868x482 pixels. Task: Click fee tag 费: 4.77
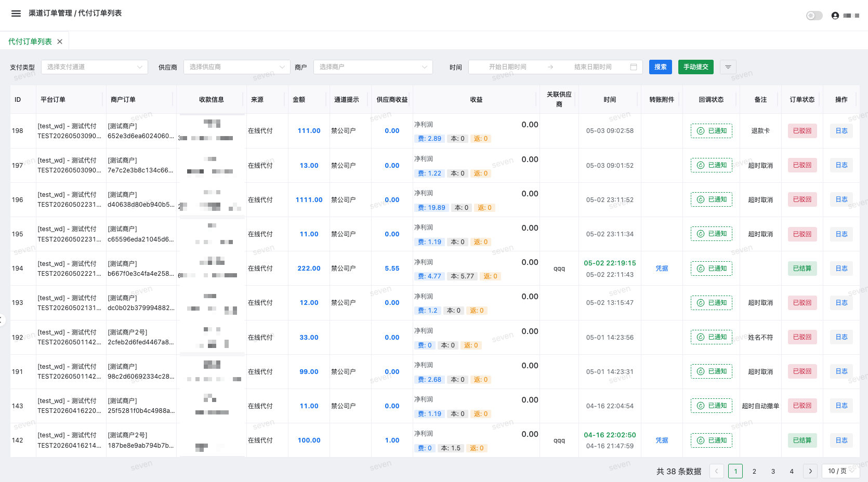[429, 276]
